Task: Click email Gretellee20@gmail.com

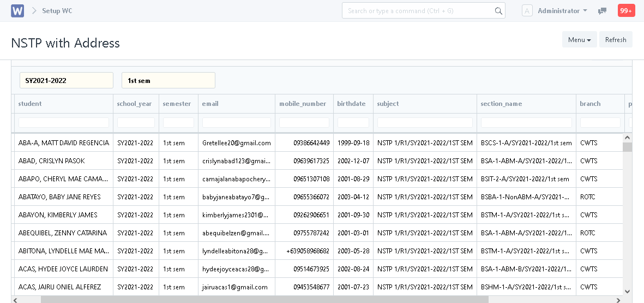Action: tap(237, 143)
